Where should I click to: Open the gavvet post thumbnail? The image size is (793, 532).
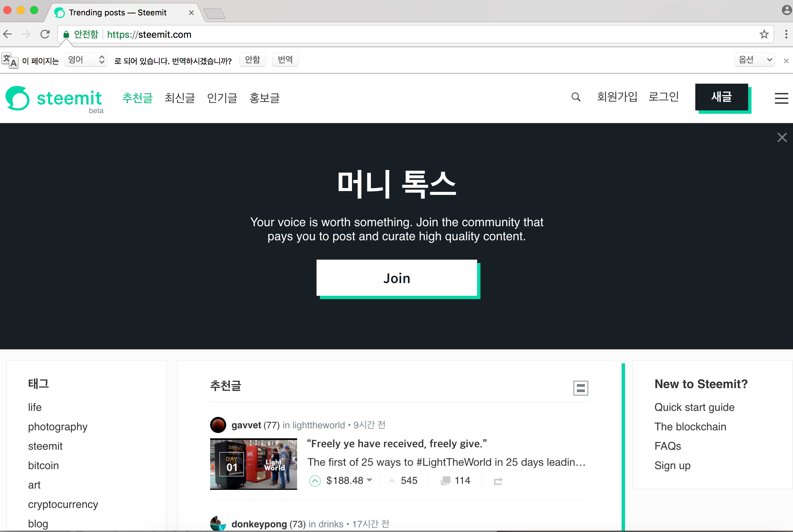[x=253, y=464]
